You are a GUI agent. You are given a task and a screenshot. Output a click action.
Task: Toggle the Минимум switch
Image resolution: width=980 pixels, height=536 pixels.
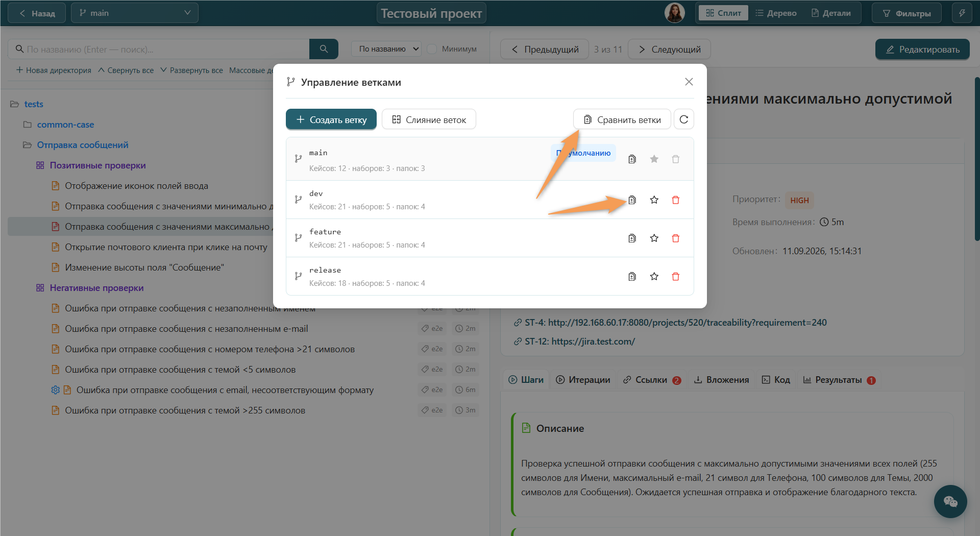coord(432,49)
